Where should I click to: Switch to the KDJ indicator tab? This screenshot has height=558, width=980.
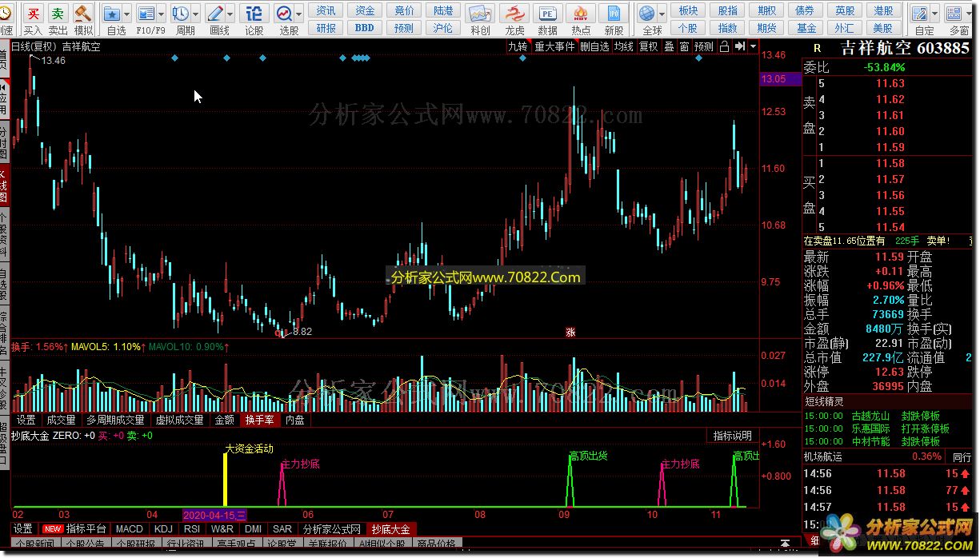[163, 528]
